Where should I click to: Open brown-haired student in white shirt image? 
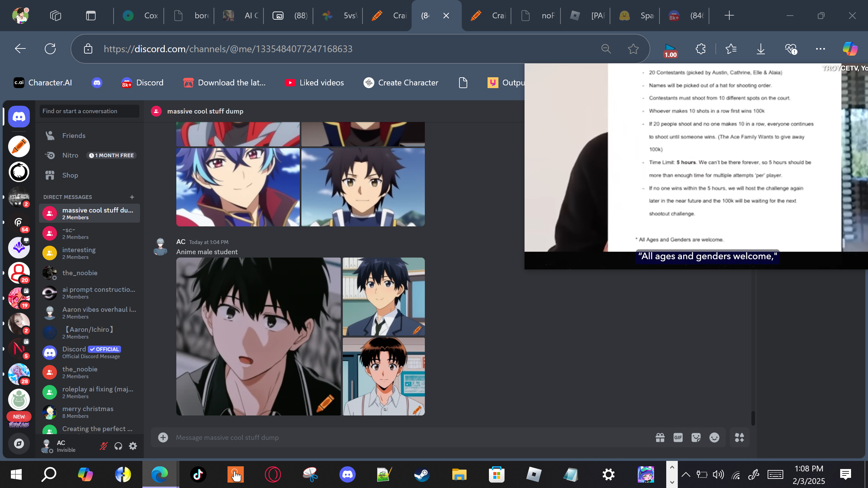tap(384, 377)
